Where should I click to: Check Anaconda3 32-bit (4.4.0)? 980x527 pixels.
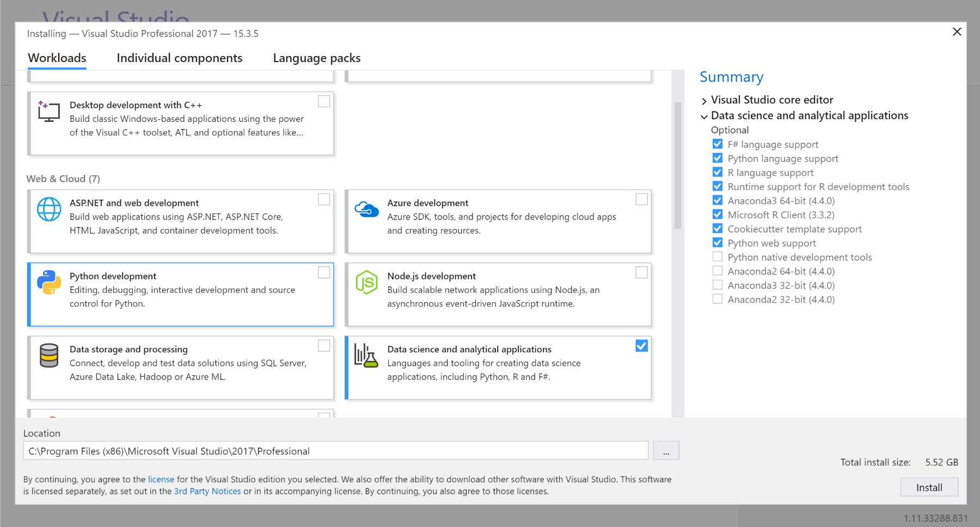point(718,285)
